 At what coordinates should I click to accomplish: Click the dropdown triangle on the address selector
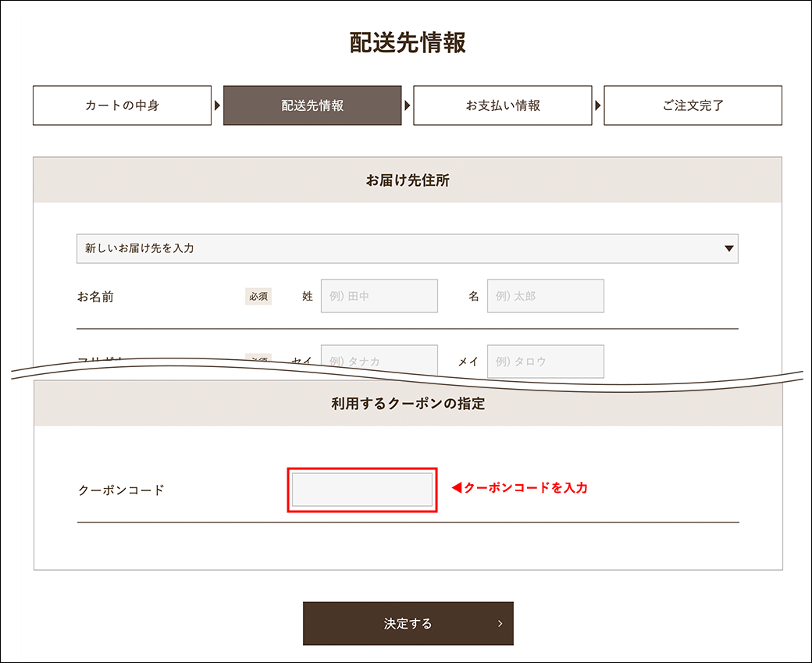point(731,248)
